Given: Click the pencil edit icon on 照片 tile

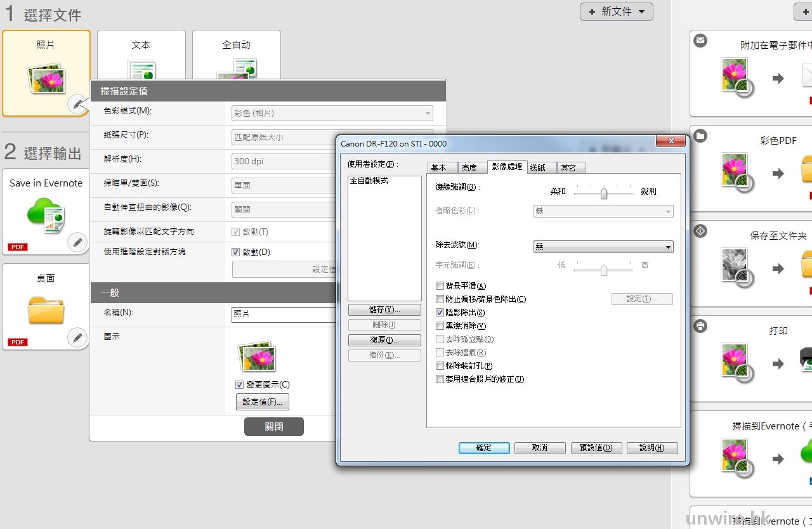Looking at the screenshot, I should click(x=77, y=104).
